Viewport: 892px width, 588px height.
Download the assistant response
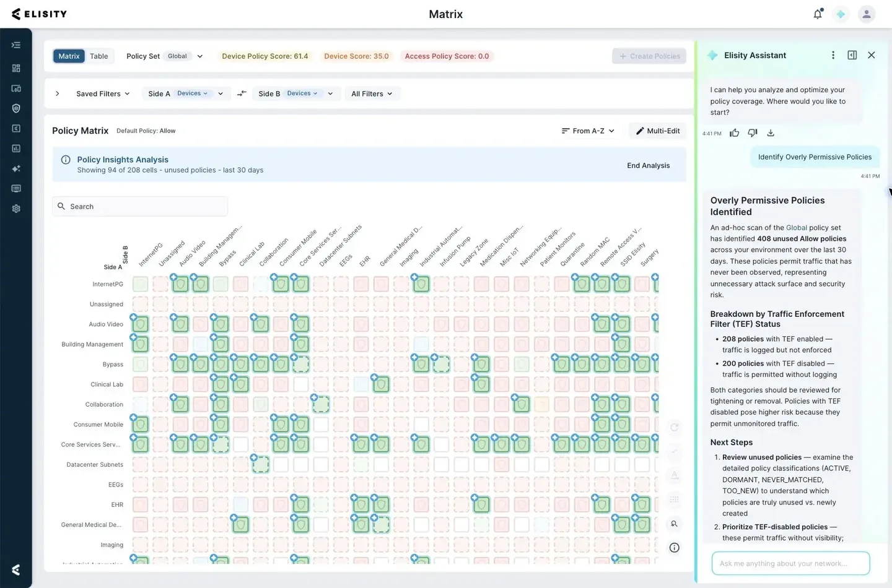(x=771, y=133)
